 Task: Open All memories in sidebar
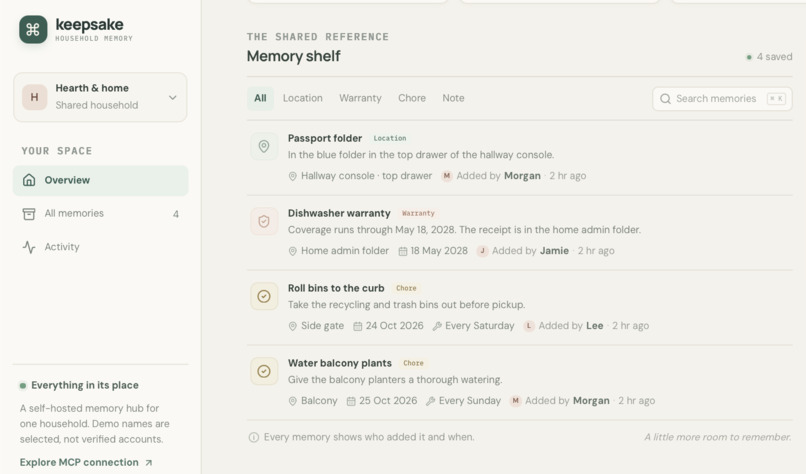coord(100,213)
